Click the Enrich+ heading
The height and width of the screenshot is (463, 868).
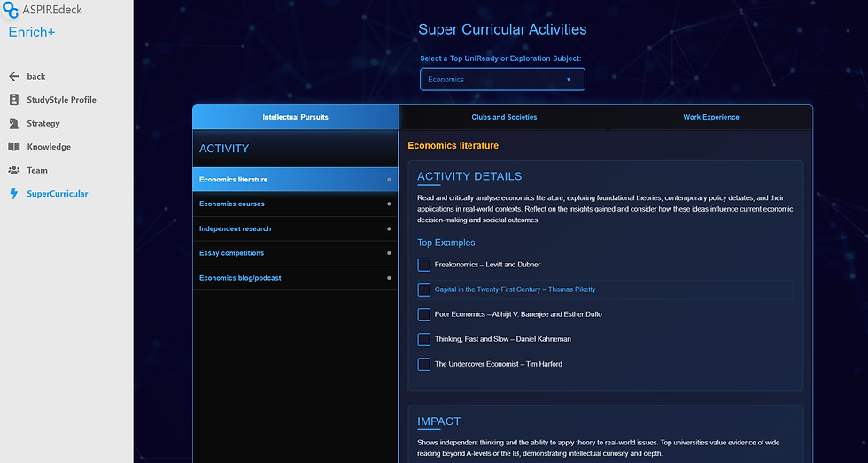(x=32, y=33)
